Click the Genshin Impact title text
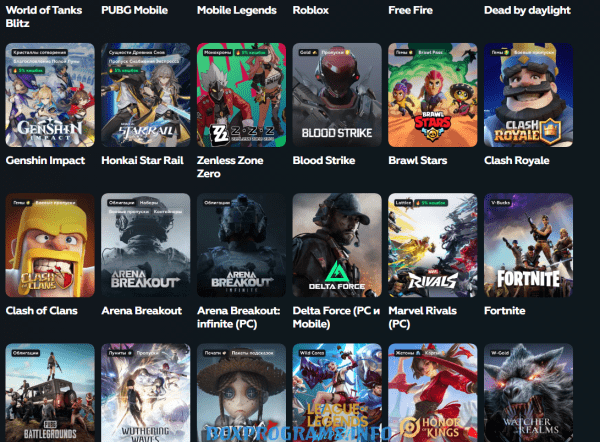 45,160
